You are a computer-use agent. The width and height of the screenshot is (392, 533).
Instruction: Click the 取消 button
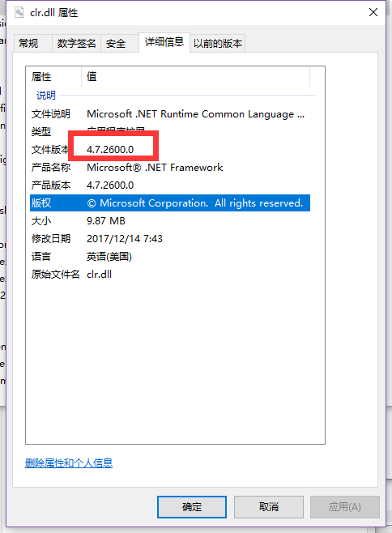click(269, 507)
